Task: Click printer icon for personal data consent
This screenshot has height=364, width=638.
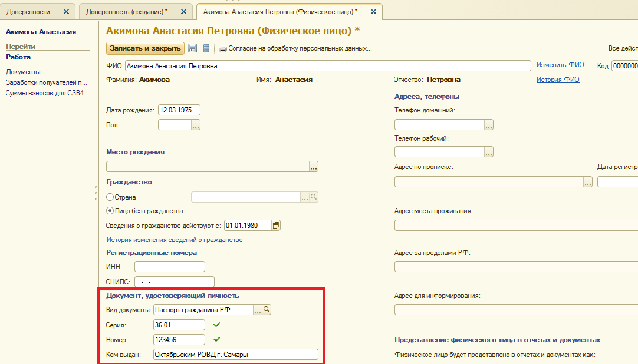Action: point(222,49)
